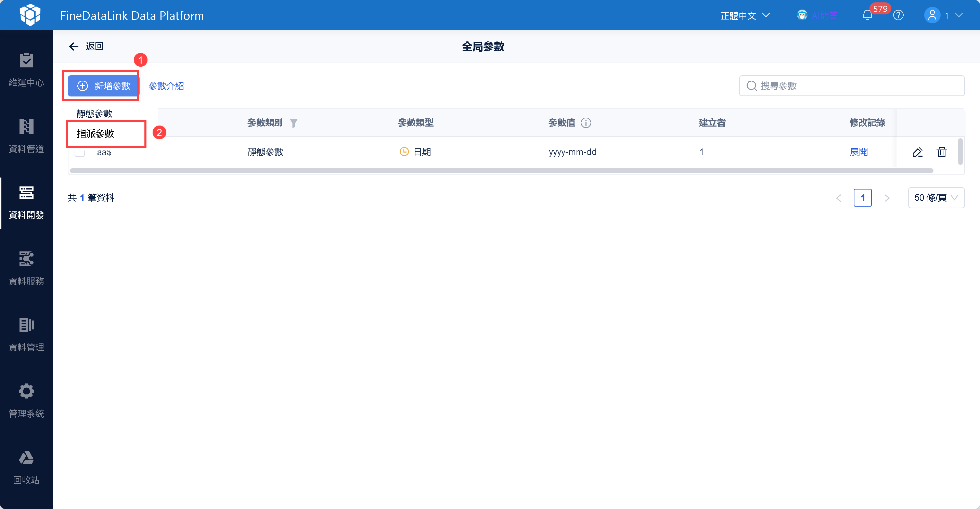The width and height of the screenshot is (980, 509).
Task: Click the 參數值 info icon
Action: pos(586,123)
